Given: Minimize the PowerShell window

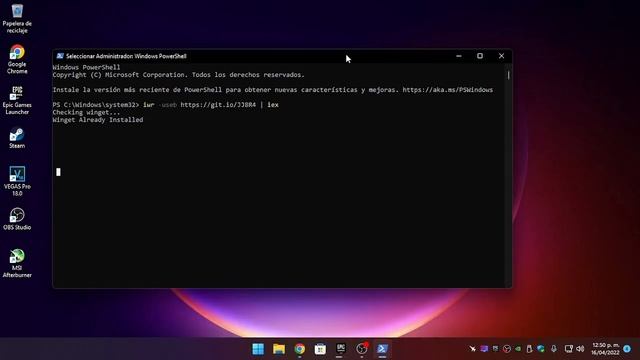Looking at the screenshot, I should [459, 56].
